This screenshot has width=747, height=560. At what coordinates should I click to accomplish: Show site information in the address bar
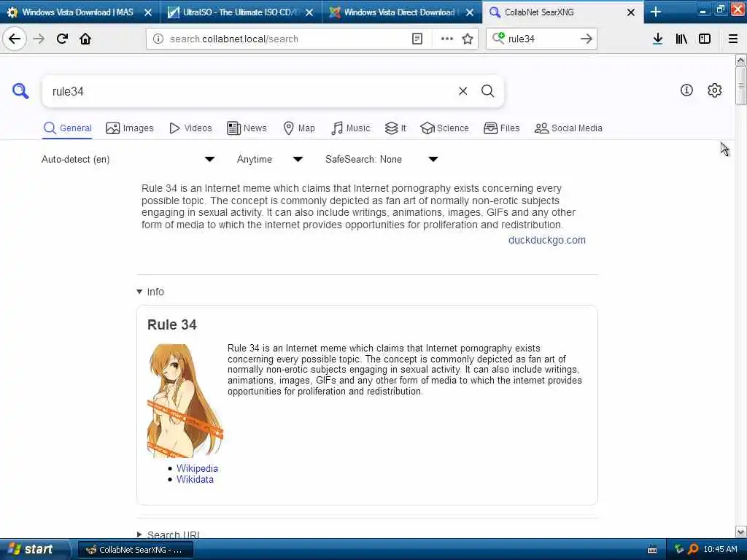pyautogui.click(x=158, y=39)
